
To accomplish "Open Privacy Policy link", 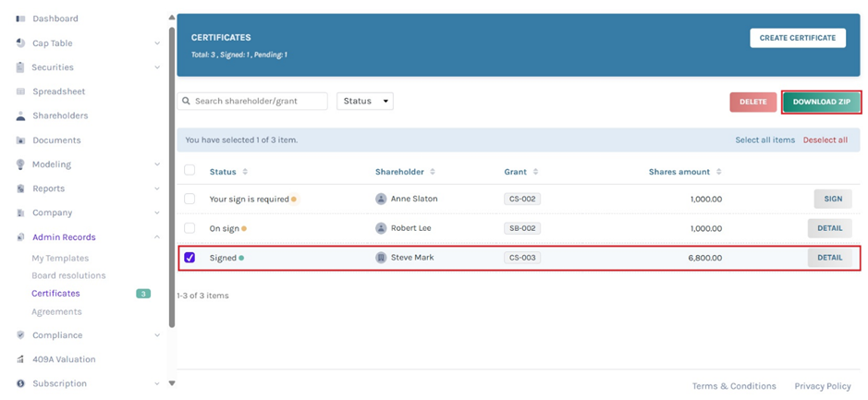I will point(823,386).
